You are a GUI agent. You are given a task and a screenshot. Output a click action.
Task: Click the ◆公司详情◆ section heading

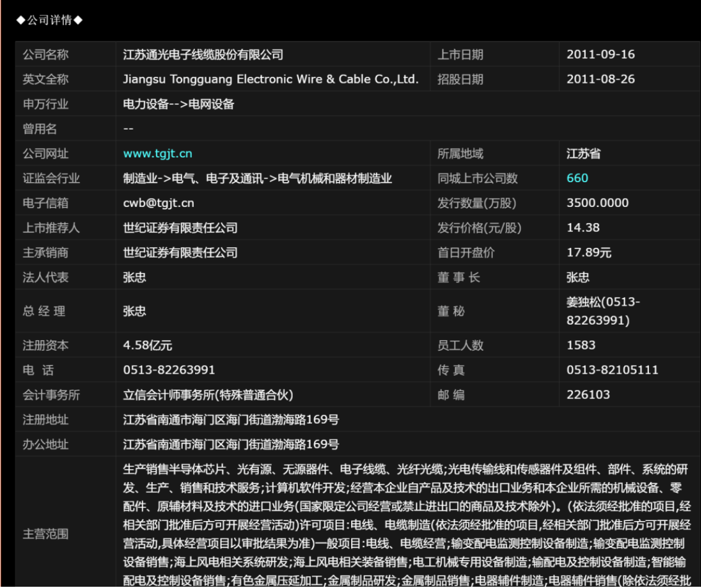[x=50, y=20]
